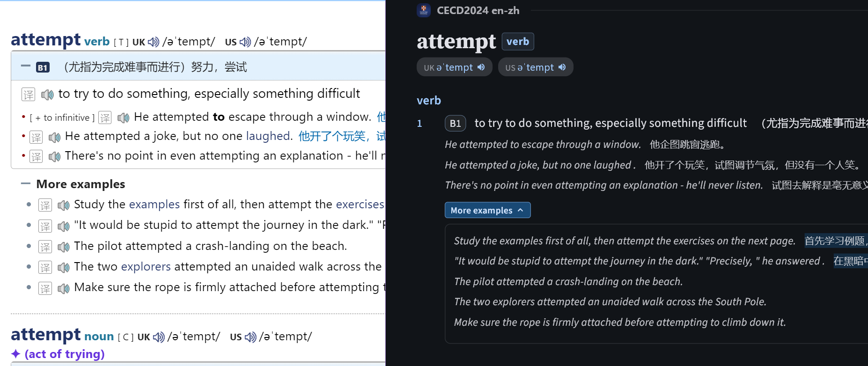Play audio for 'The pilot attempted' example
The height and width of the screenshot is (366, 868).
(64, 247)
